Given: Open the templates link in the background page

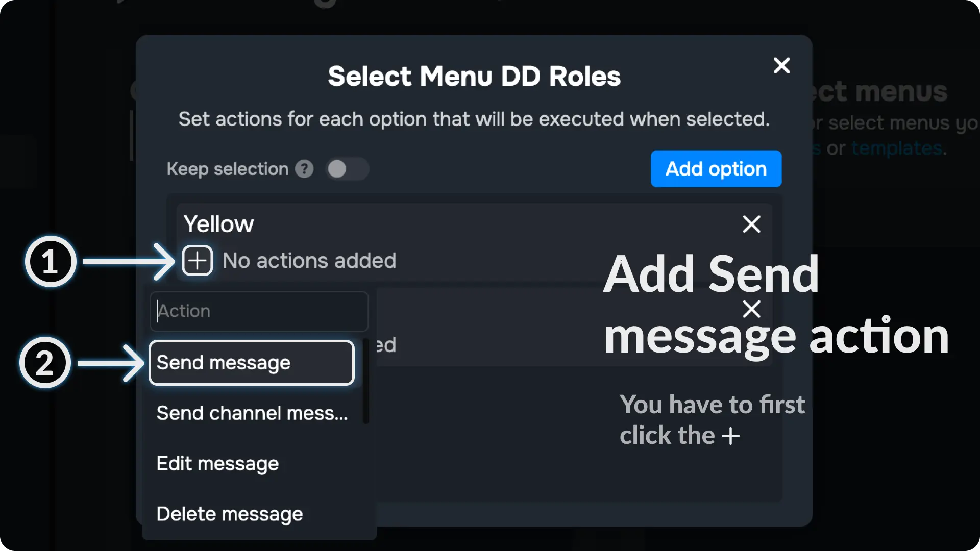Looking at the screenshot, I should [897, 148].
